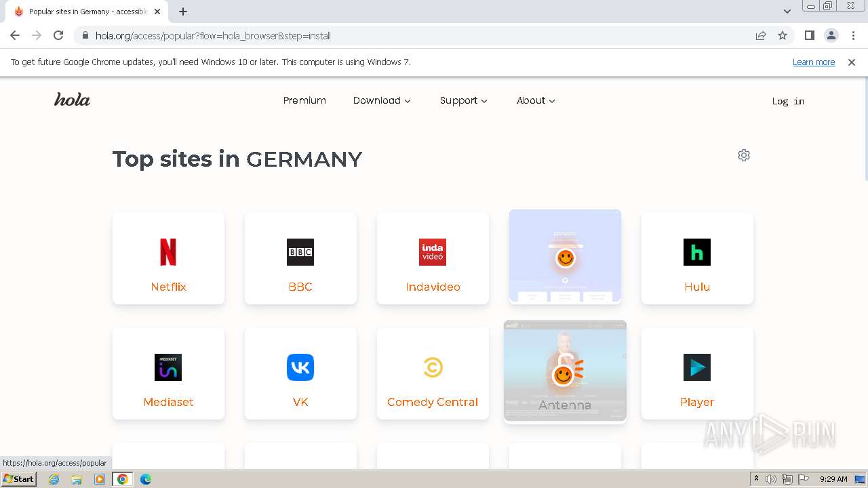Click the clock showing 9:29 AM
868x488 pixels.
pyautogui.click(x=833, y=479)
